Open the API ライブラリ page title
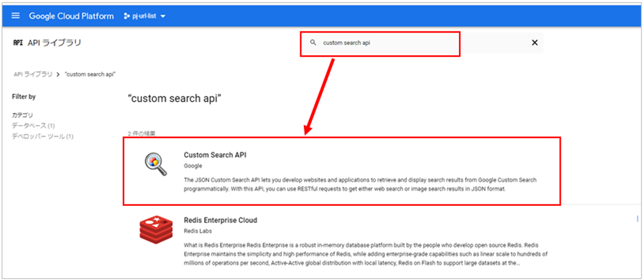The width and height of the screenshot is (644, 280). pyautogui.click(x=54, y=43)
